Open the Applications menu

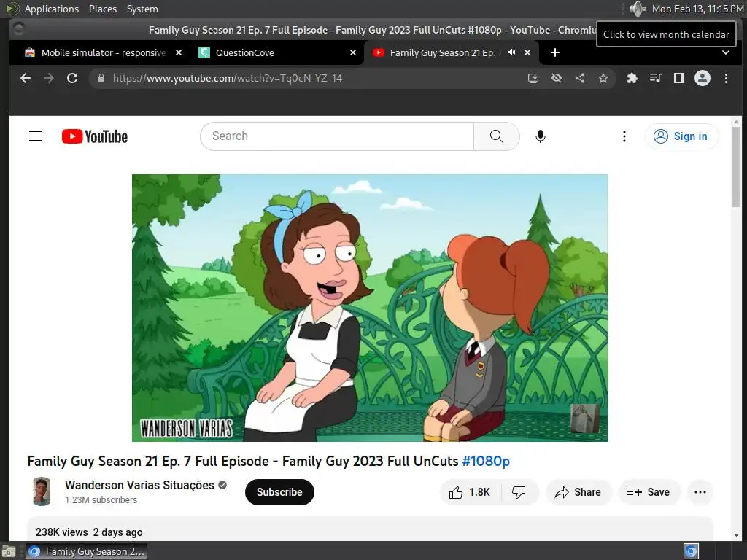52,9
